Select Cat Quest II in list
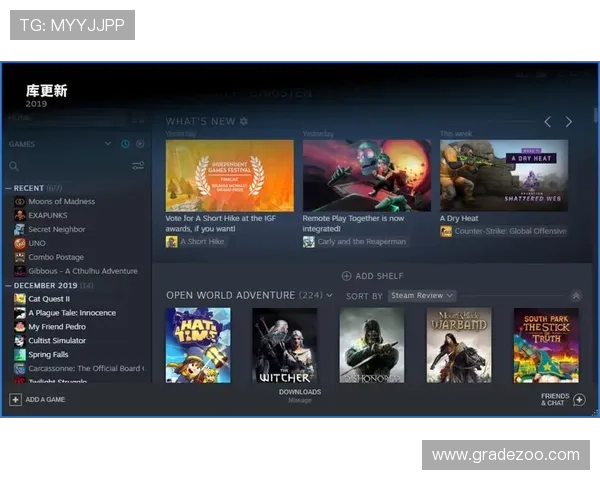 pyautogui.click(x=49, y=299)
